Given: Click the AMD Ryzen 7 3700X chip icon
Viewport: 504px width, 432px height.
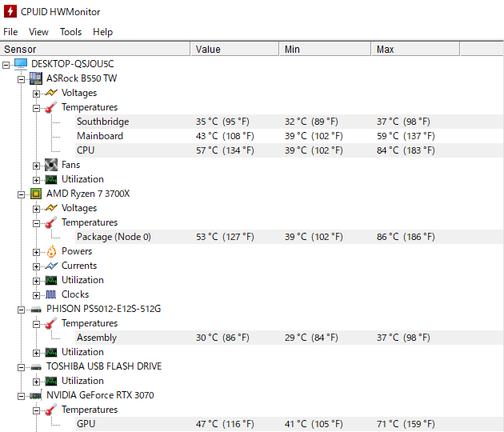Looking at the screenshot, I should click(x=36, y=194).
